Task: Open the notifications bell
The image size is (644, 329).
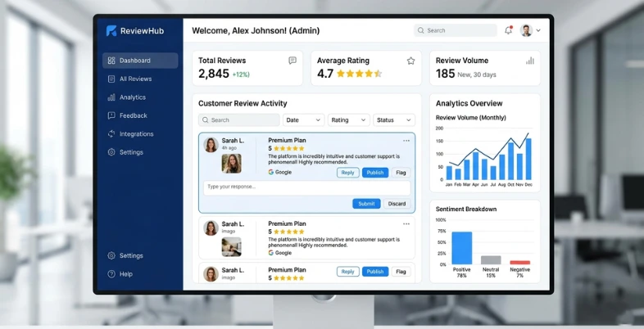Action: click(509, 30)
